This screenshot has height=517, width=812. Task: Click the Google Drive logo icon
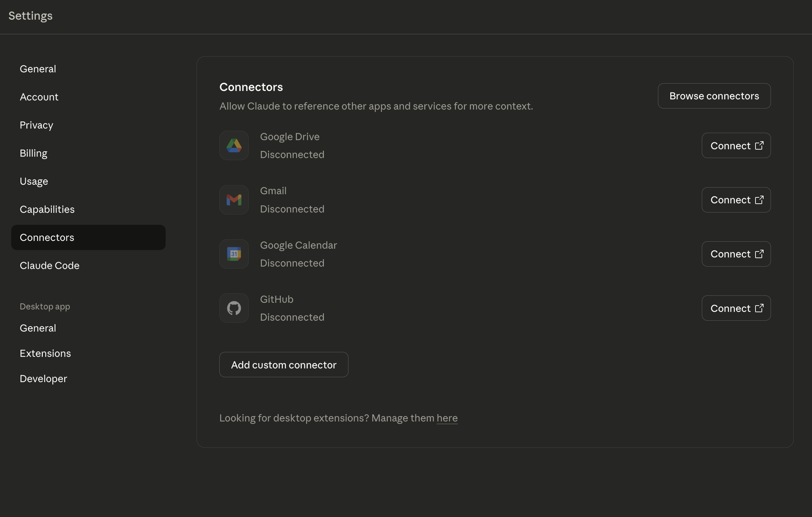tap(234, 145)
